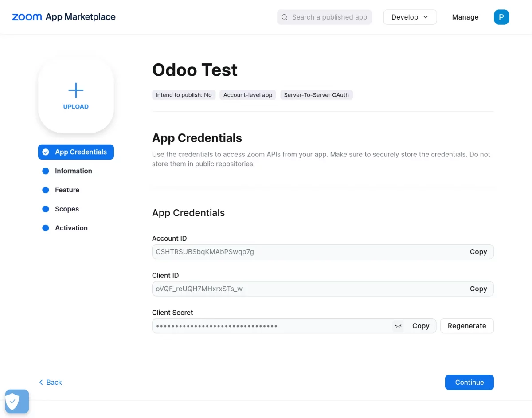Screen dimensions: 532x418
Task: Open the Manage menu
Action: pyautogui.click(x=465, y=17)
